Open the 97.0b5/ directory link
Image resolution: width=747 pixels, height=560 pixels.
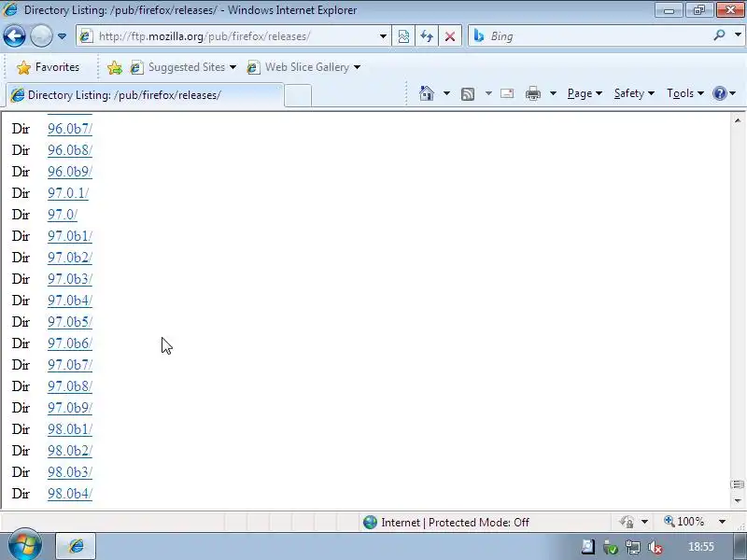tap(69, 322)
